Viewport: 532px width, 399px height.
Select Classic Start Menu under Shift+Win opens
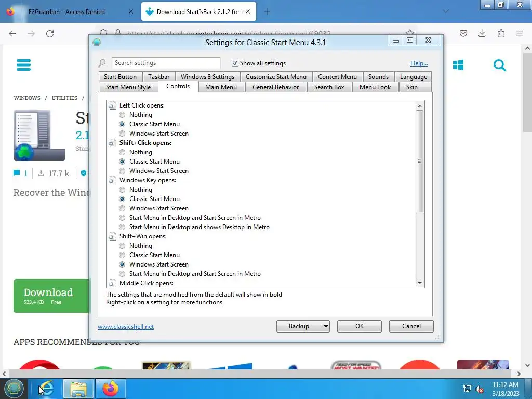pos(122,255)
